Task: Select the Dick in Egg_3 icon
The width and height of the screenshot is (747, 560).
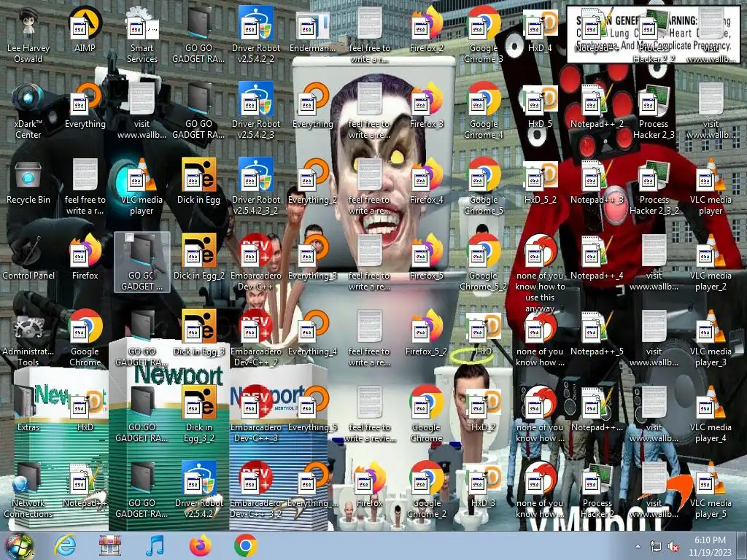Action: [x=198, y=332]
